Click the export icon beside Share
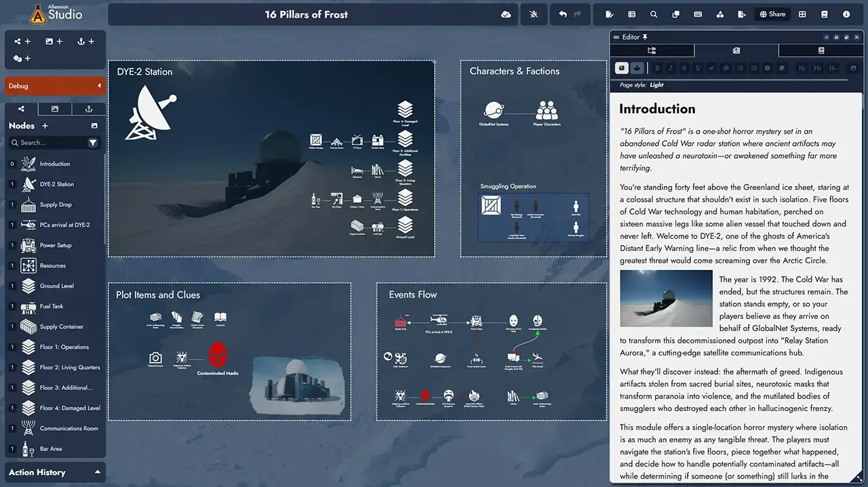Image resolution: width=868 pixels, height=487 pixels. tap(742, 14)
